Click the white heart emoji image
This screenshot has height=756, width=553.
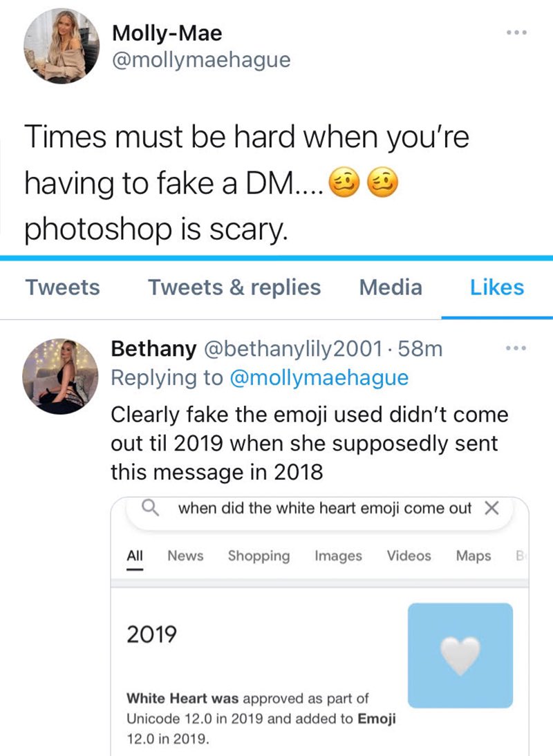(460, 655)
